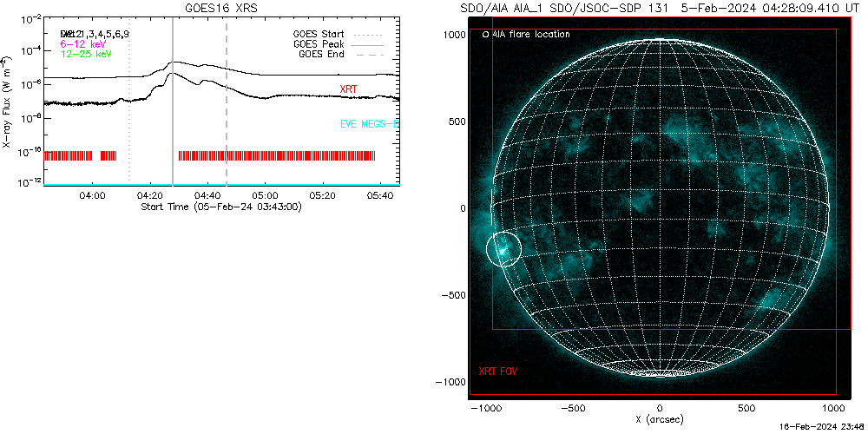Click the 1000 Y-axis tick label of solar image

(x=453, y=35)
